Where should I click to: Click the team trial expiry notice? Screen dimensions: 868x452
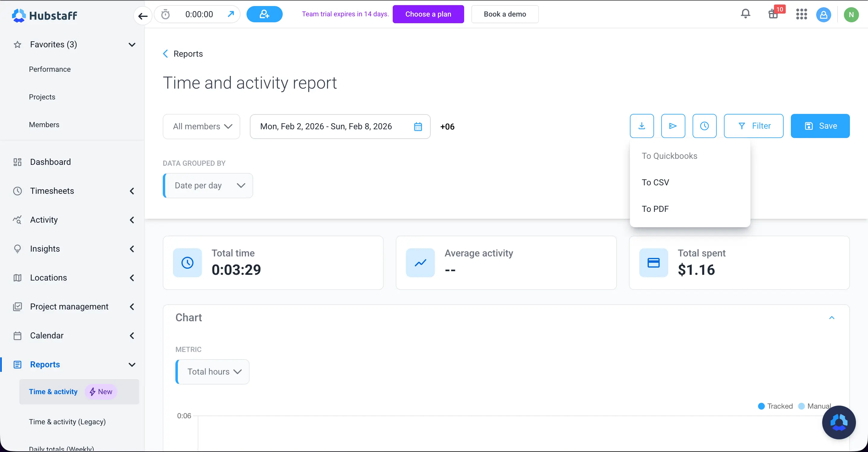(345, 14)
